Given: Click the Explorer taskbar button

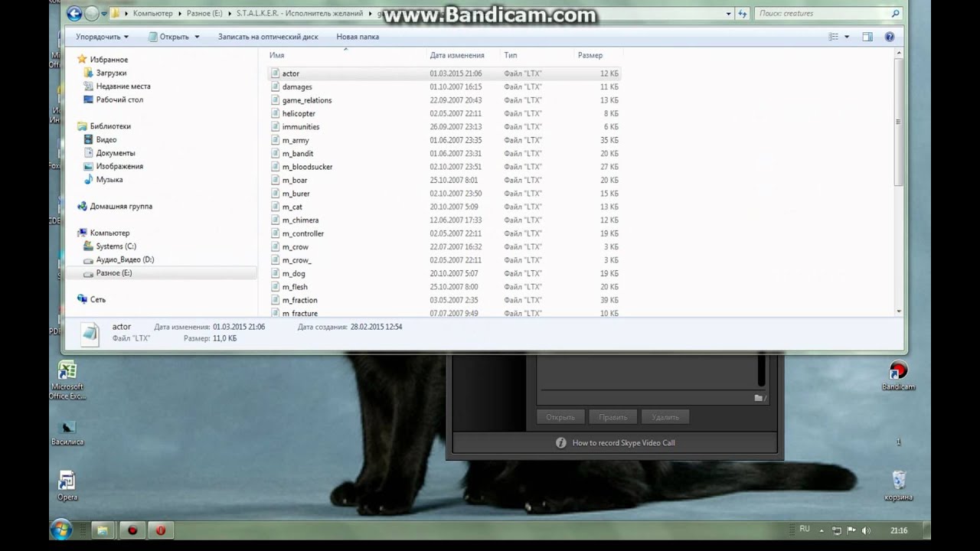Looking at the screenshot, I should (102, 530).
